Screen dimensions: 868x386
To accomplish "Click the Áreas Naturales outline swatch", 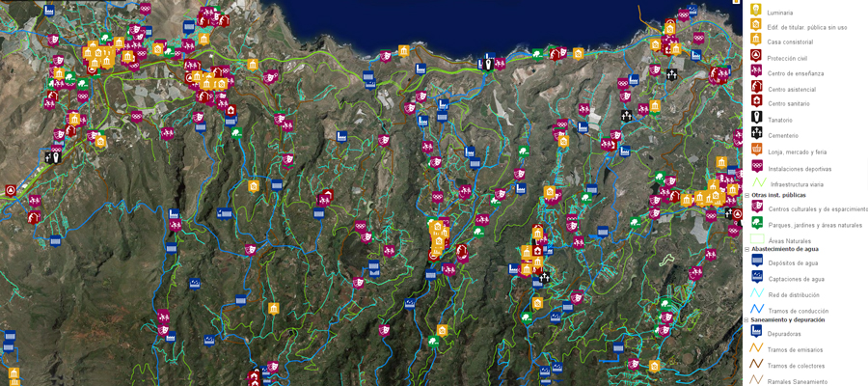I will 756,239.
